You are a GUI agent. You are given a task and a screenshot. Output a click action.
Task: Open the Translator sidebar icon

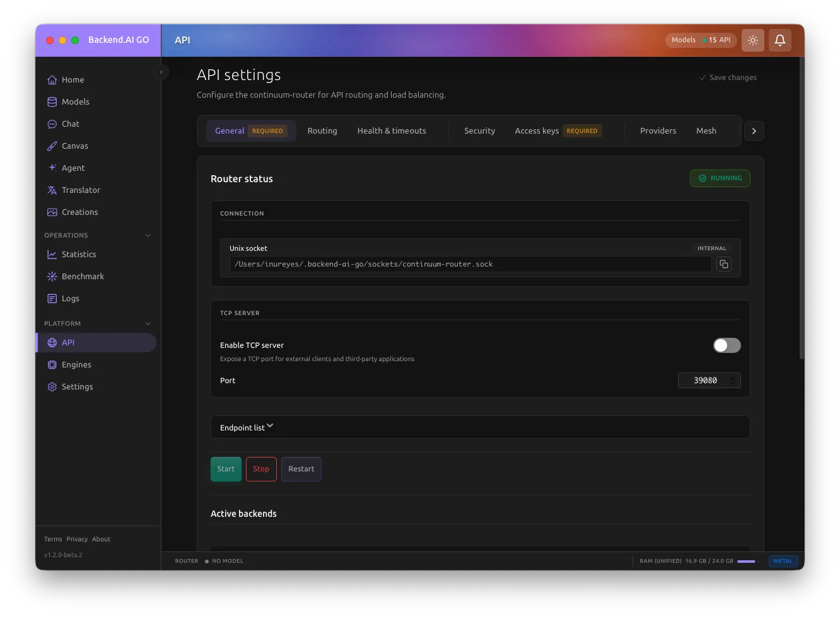(52, 190)
